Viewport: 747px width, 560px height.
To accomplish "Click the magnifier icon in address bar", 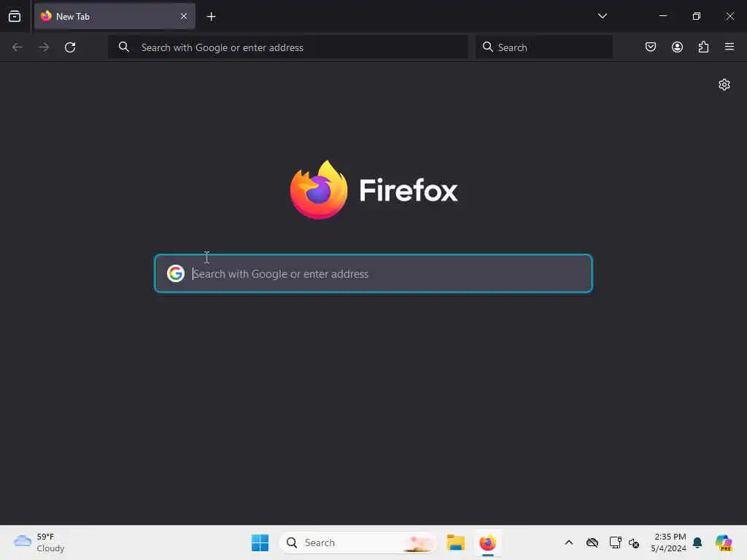I will point(124,47).
